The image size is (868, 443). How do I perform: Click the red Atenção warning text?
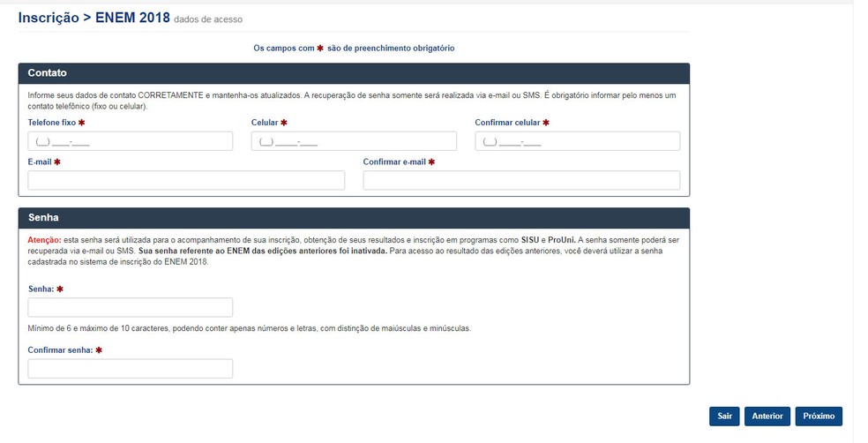pos(43,240)
